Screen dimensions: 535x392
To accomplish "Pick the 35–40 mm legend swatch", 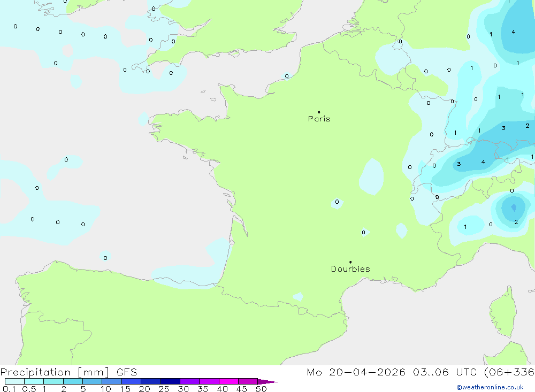I will coord(209,381).
